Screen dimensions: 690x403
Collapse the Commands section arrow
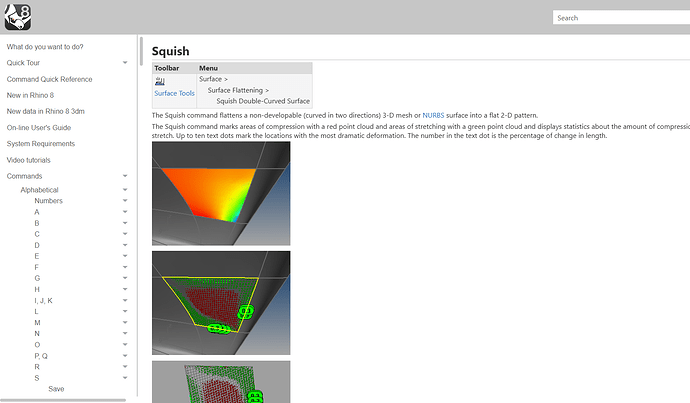[125, 176]
